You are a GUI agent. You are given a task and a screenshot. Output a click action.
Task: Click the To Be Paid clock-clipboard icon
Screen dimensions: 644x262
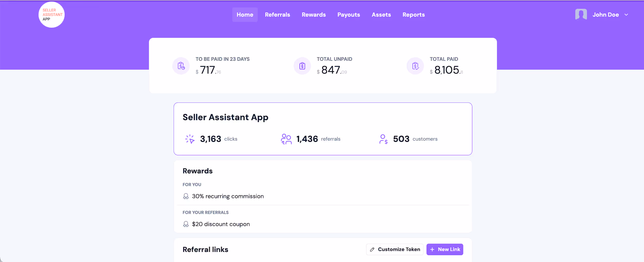[181, 66]
